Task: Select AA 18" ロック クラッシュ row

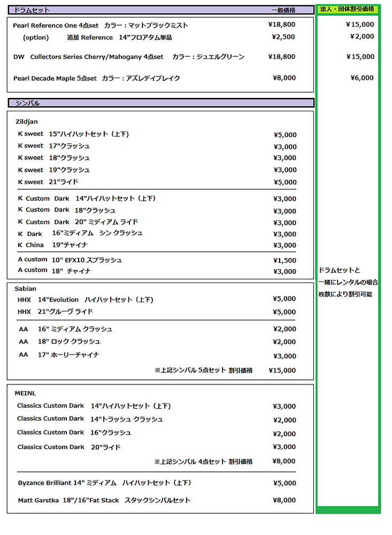Action: coord(59,341)
